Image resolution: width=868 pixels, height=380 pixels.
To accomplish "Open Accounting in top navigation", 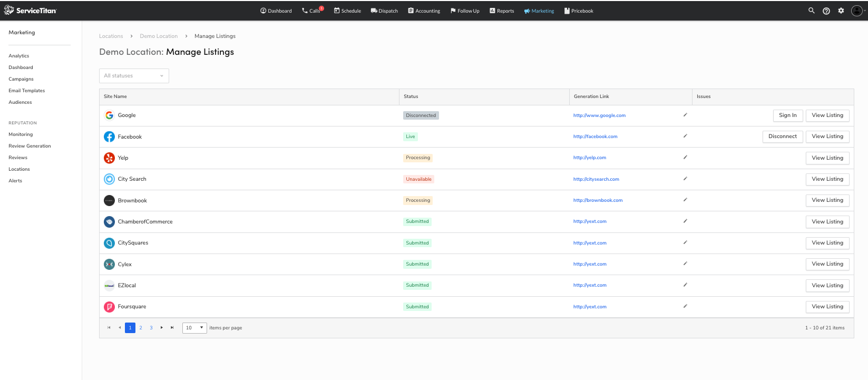I will click(424, 11).
